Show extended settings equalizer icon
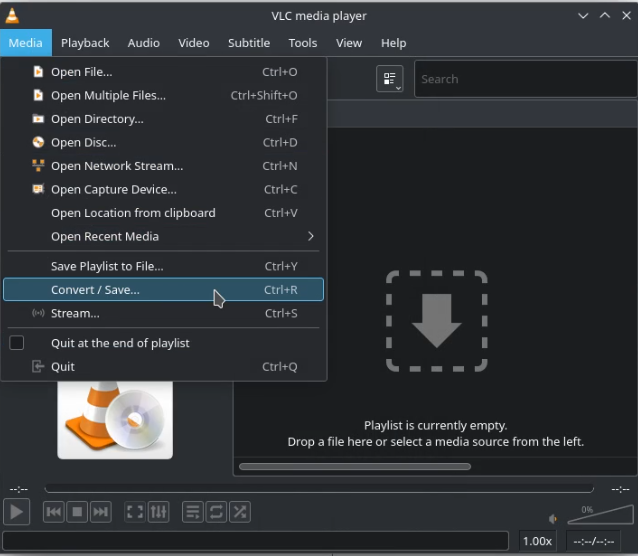Image resolution: width=638 pixels, height=556 pixels. [158, 512]
